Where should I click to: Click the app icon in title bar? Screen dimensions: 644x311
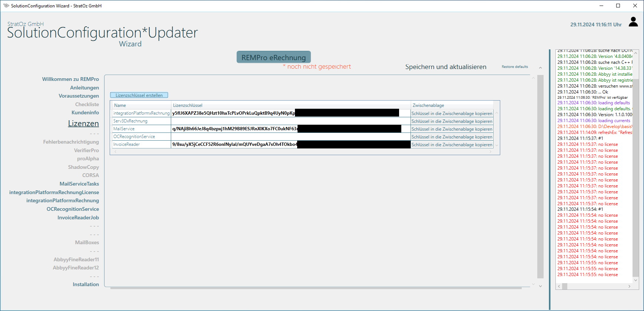pyautogui.click(x=6, y=6)
